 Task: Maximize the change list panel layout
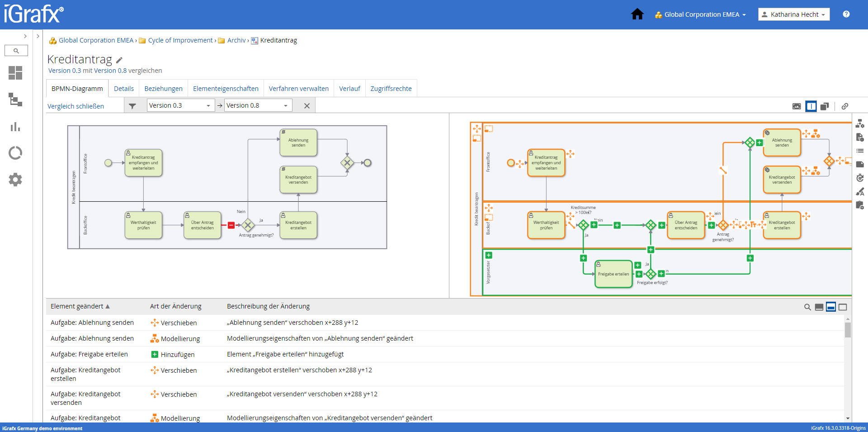point(843,307)
